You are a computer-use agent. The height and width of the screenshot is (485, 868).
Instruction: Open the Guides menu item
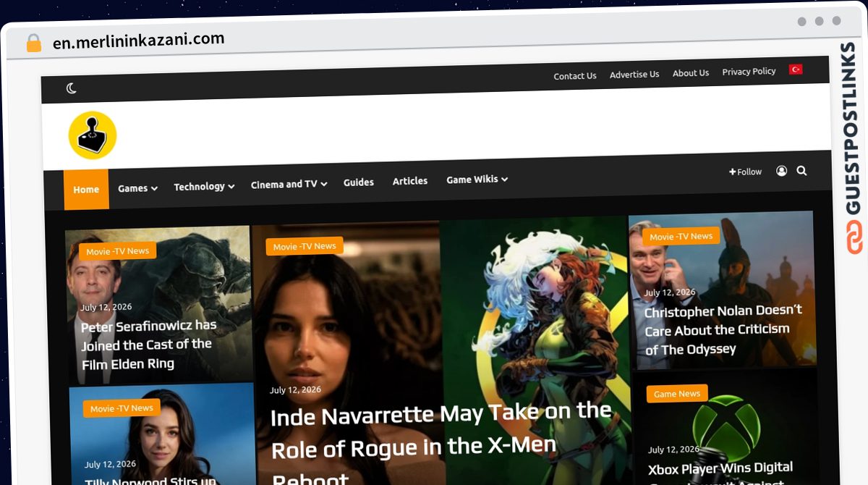coord(359,182)
